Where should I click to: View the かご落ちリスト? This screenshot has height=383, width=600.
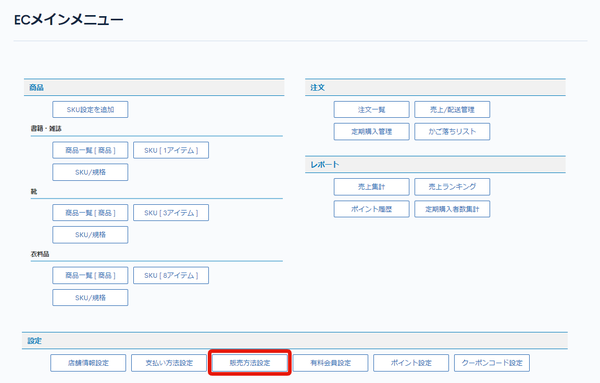tap(452, 132)
